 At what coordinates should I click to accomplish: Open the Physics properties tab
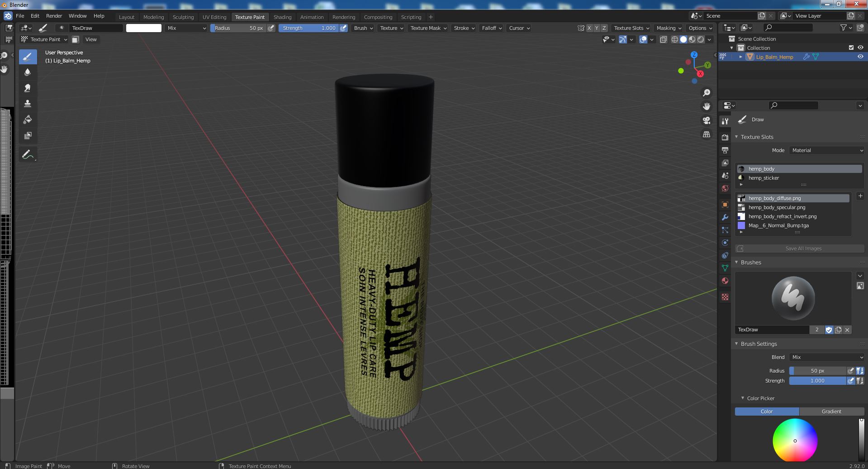725,243
